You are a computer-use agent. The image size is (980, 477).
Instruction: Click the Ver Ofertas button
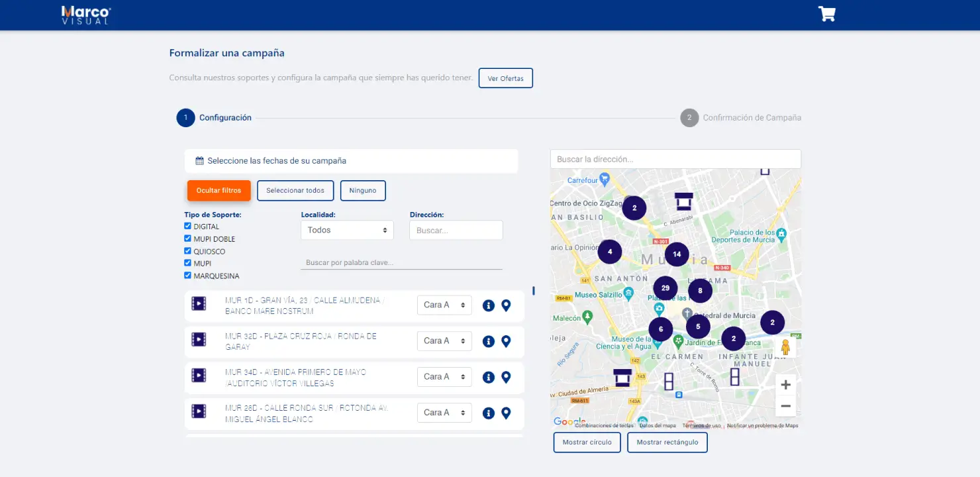505,78
